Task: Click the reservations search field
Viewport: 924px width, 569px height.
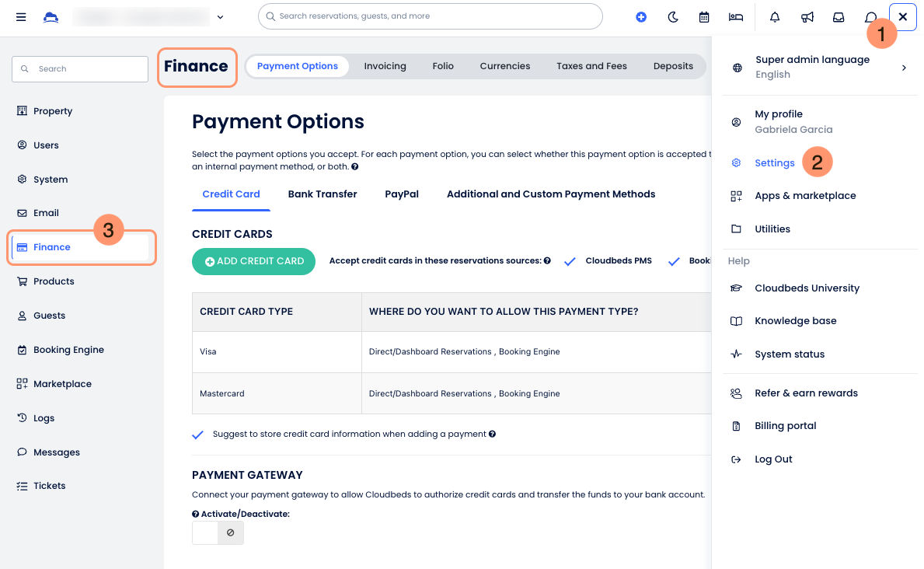Action: click(x=430, y=16)
